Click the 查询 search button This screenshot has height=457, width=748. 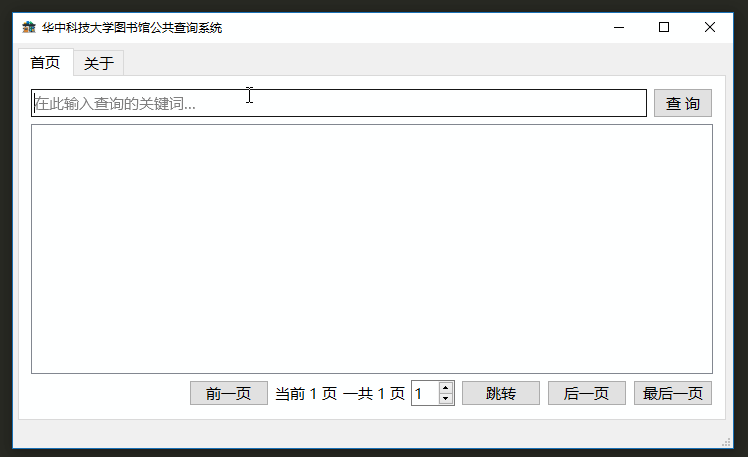point(683,103)
